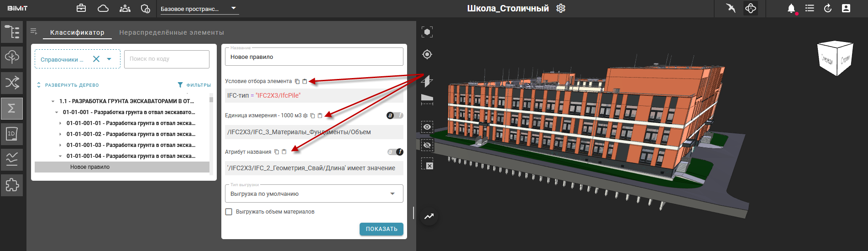Paste into the Условие отбора элемента condition
Image resolution: width=868 pixels, height=251 pixels.
(305, 81)
